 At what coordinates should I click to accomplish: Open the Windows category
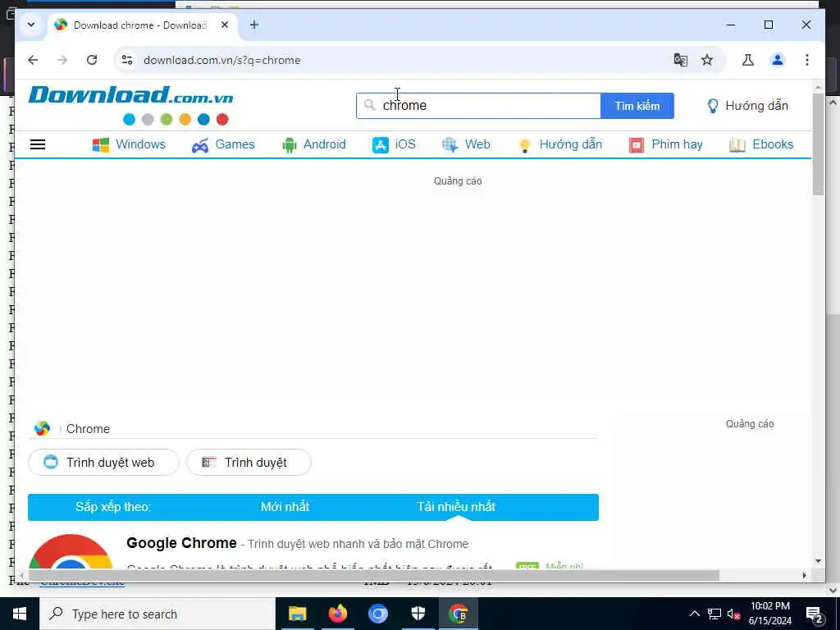(129, 144)
